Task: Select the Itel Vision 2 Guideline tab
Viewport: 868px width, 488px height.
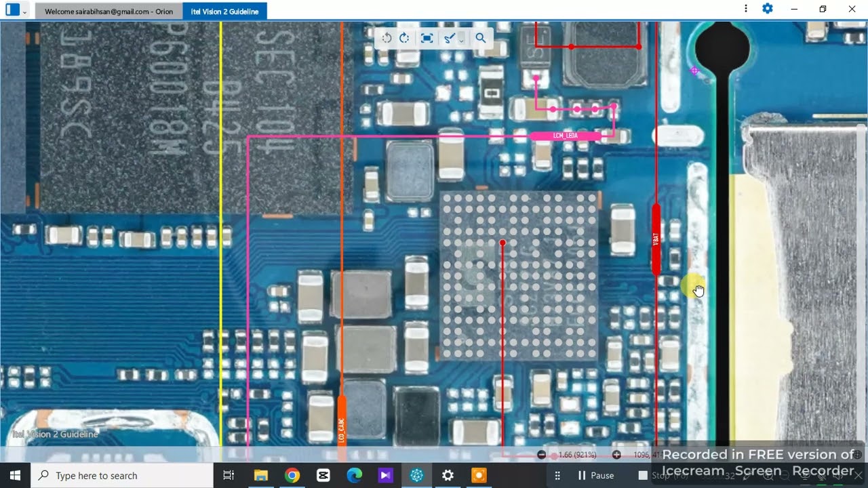Action: click(x=224, y=11)
